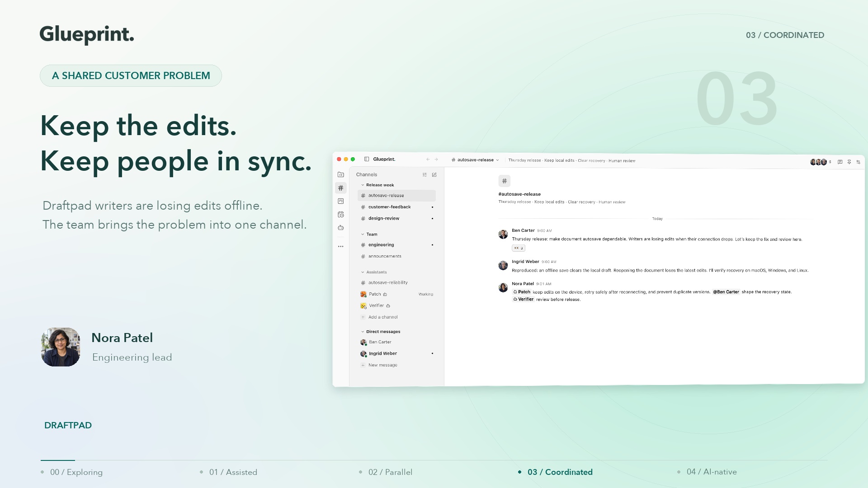The height and width of the screenshot is (488, 868).
Task: Collapse the Direct messages section
Action: tap(381, 332)
